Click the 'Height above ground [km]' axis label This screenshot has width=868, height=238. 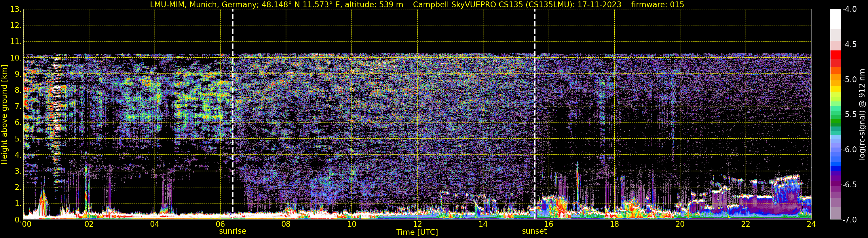4,115
